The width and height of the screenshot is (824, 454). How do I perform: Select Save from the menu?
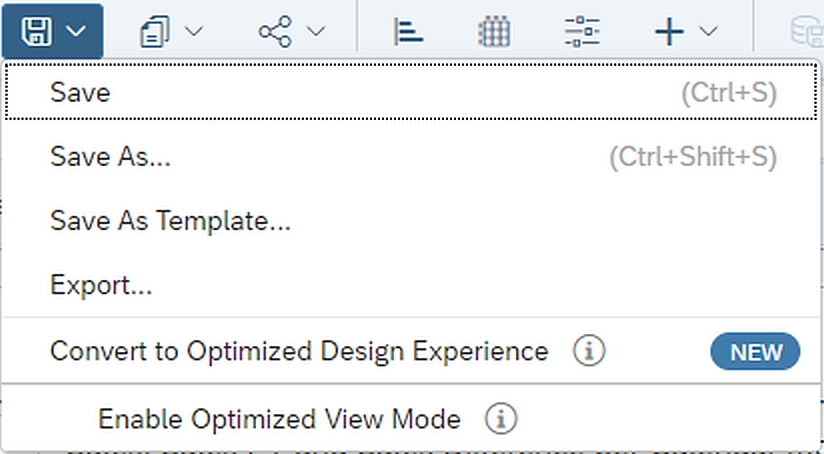(80, 93)
